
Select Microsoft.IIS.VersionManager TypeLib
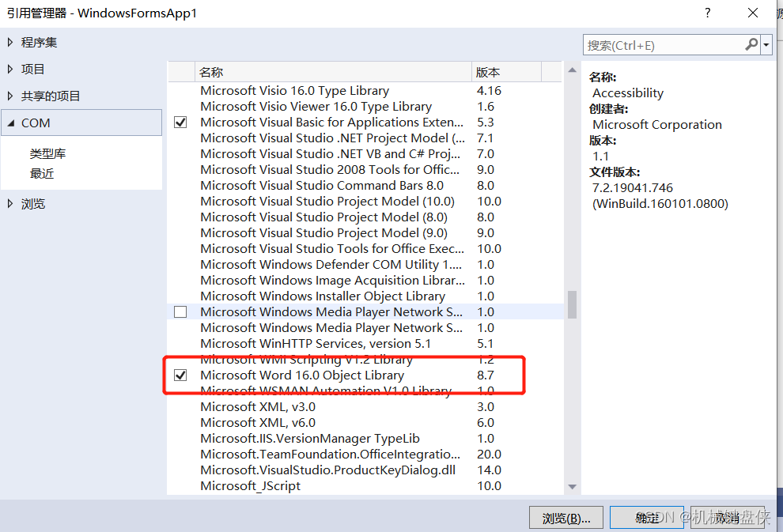coord(365,438)
